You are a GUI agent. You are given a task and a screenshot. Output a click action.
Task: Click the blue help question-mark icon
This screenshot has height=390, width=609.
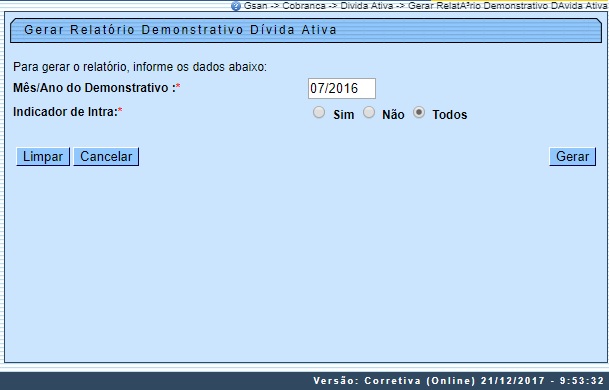[x=236, y=6]
